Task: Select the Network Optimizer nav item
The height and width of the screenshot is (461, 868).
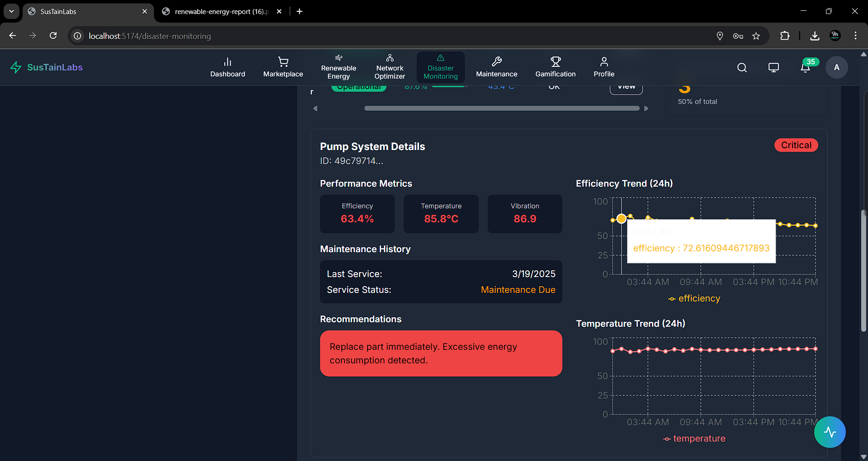Action: tap(390, 67)
